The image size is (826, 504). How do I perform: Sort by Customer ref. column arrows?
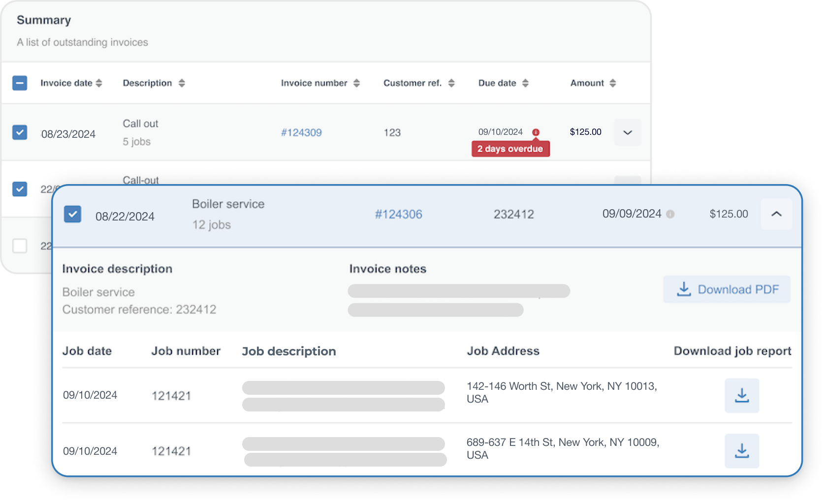pos(451,83)
